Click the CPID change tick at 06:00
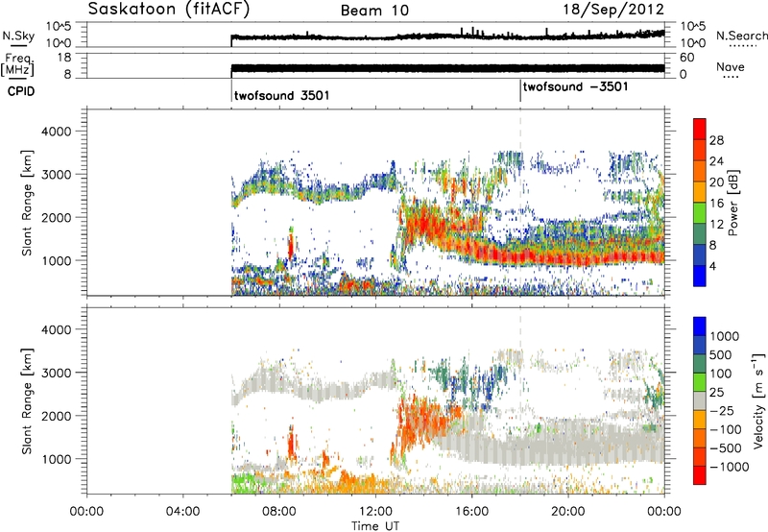The width and height of the screenshot is (768, 532). click(x=231, y=91)
